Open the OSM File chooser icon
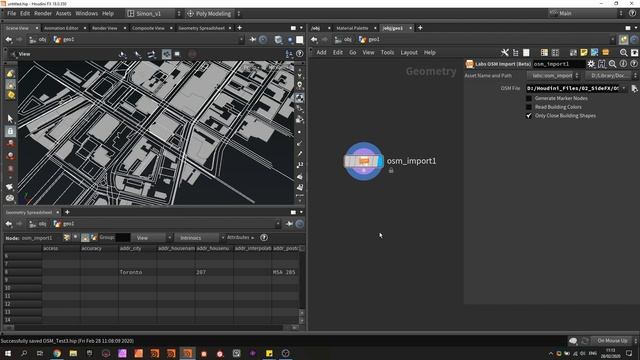This screenshot has height=360, width=640. pos(634,88)
